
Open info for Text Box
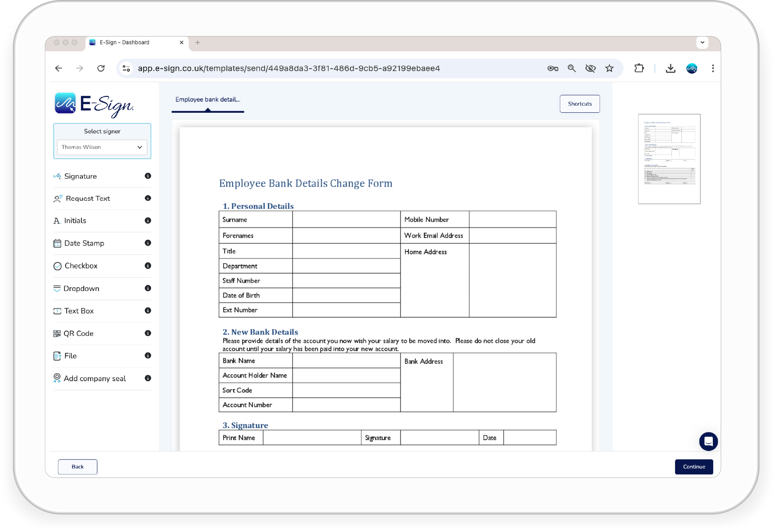point(148,310)
